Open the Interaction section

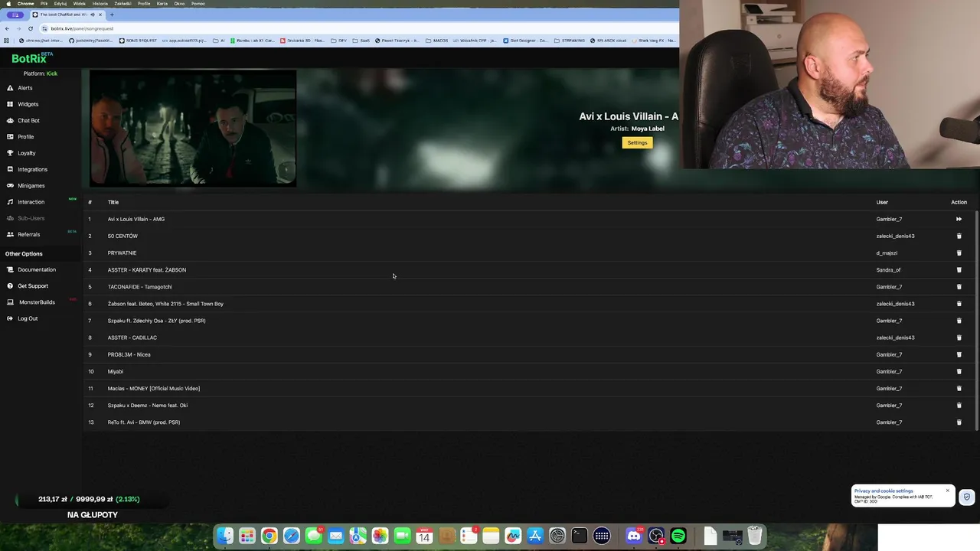tap(31, 202)
